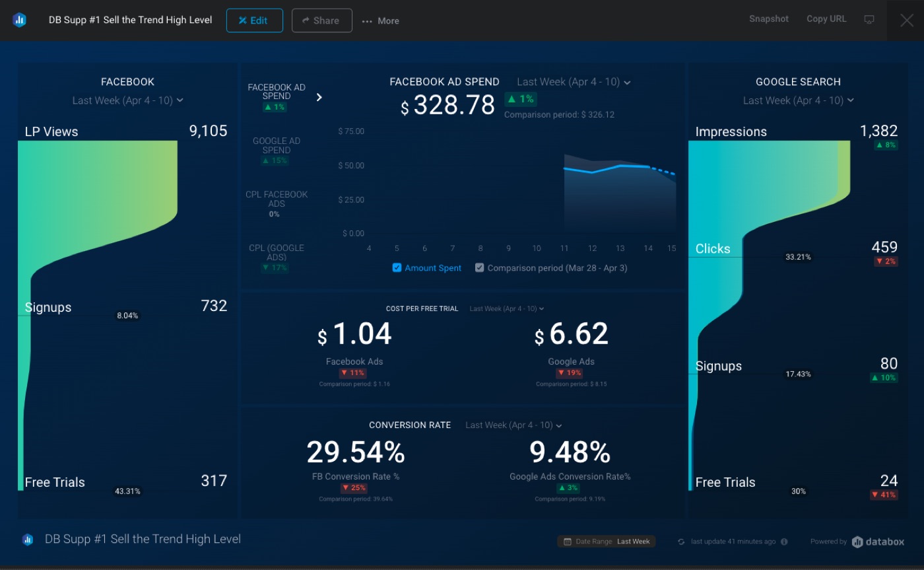The image size is (924, 570).
Task: Click the '33.21%' funnel conversion badge
Action: pyautogui.click(x=798, y=257)
